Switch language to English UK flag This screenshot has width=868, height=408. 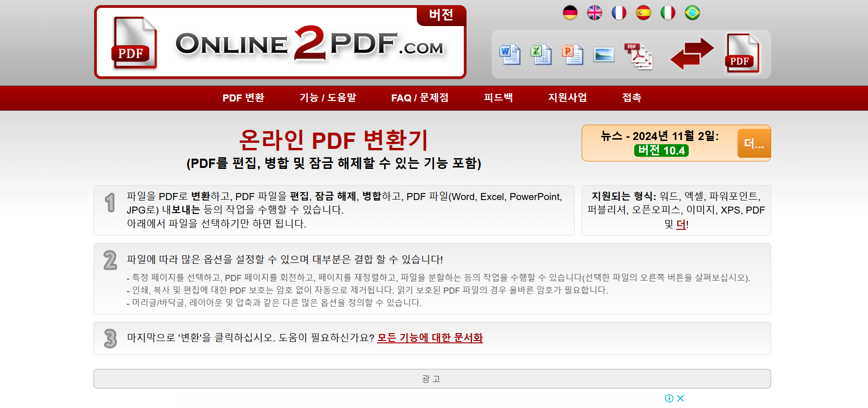(x=594, y=13)
